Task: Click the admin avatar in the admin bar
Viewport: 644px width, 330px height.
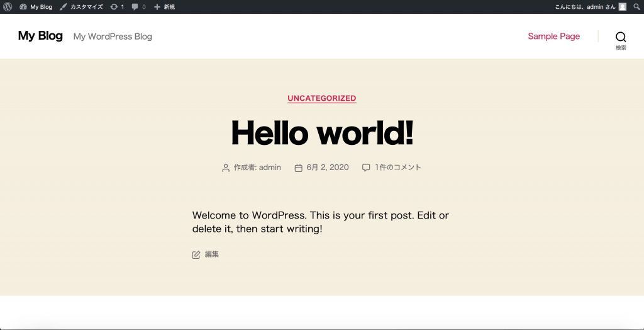Action: [622, 7]
